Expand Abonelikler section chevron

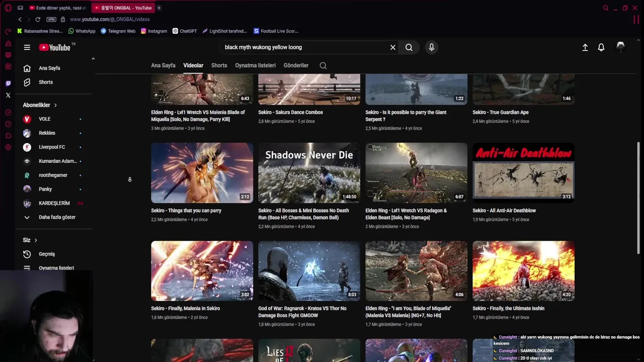(55, 105)
